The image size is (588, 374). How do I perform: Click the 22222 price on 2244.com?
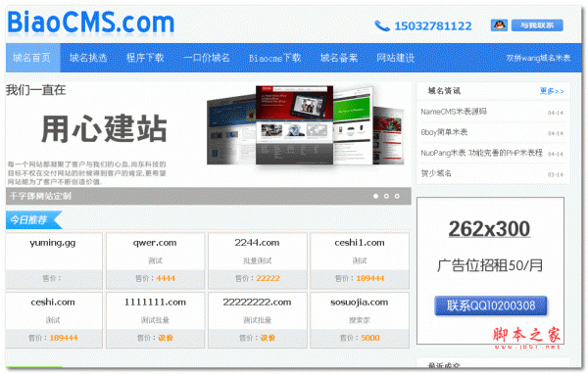click(269, 278)
